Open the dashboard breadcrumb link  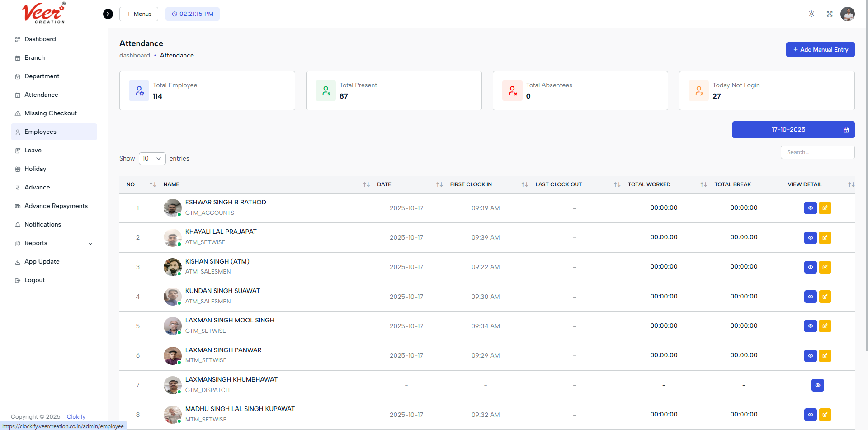click(134, 55)
